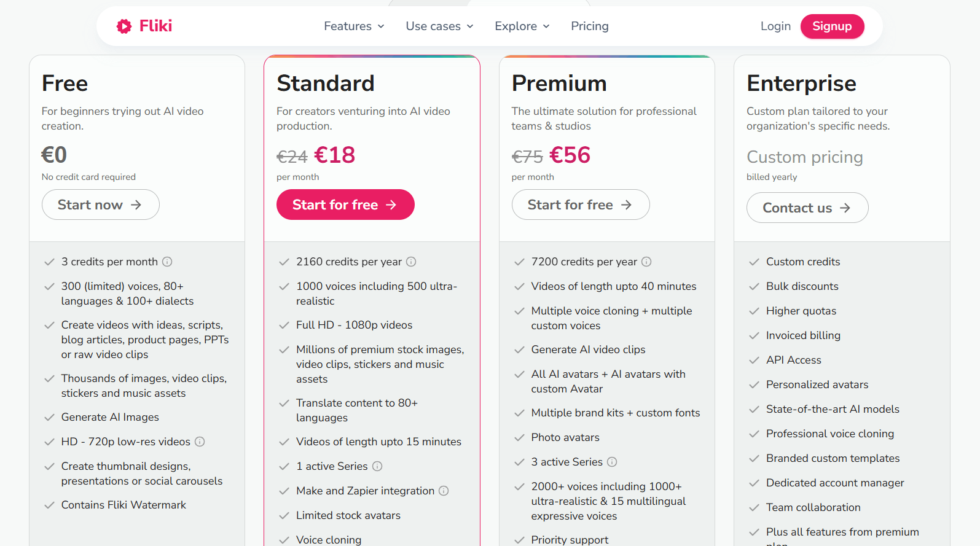The height and width of the screenshot is (546, 980).
Task: Click Start now on Free plan
Action: [x=101, y=205]
